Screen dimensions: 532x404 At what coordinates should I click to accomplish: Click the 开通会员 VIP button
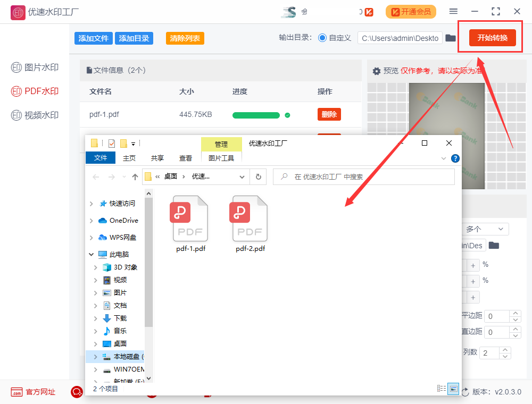click(x=411, y=12)
